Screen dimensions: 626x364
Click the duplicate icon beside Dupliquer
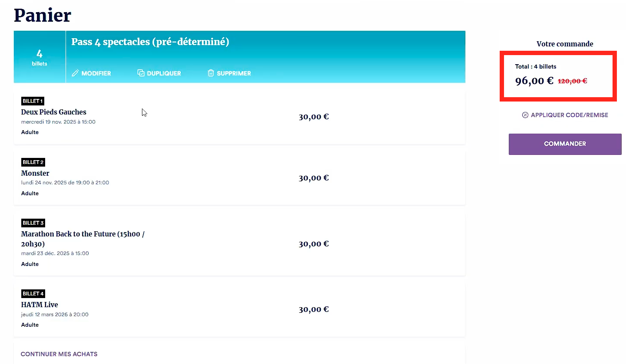(141, 73)
